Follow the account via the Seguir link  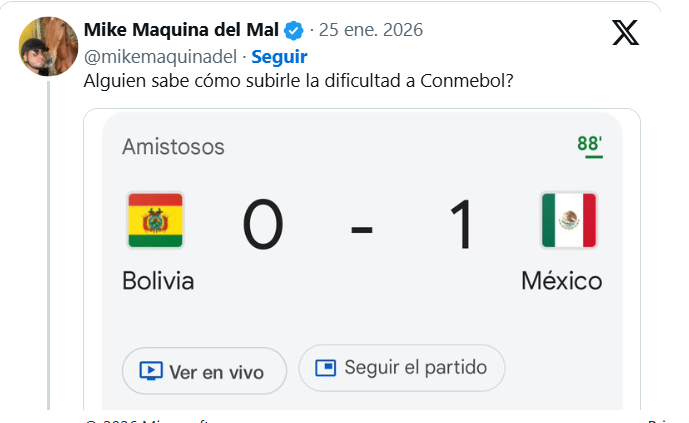pyautogui.click(x=279, y=57)
